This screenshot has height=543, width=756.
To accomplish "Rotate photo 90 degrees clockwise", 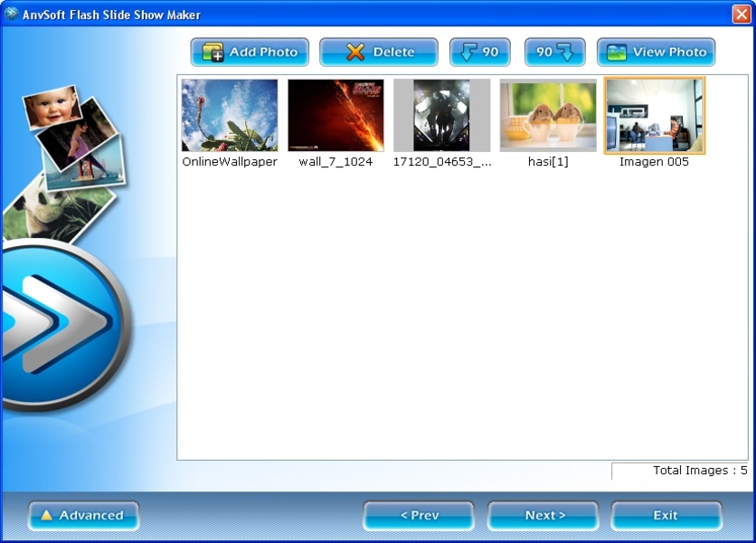I will click(554, 52).
